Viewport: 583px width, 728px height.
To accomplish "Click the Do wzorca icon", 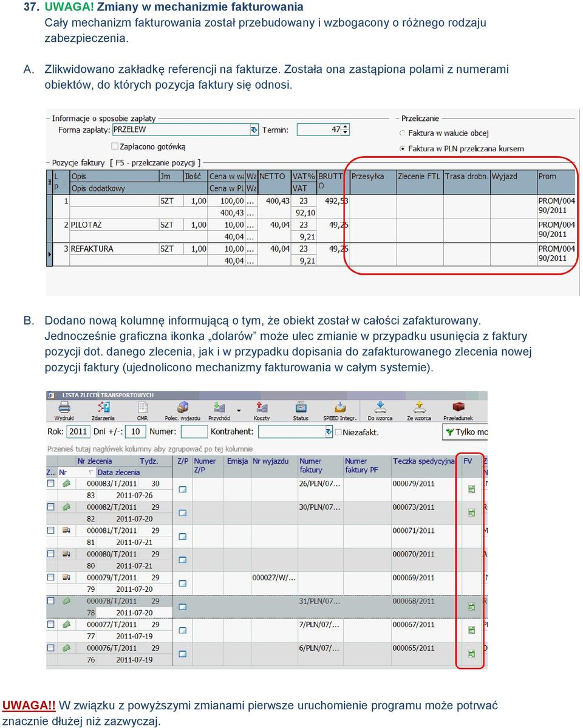I will pos(380,408).
